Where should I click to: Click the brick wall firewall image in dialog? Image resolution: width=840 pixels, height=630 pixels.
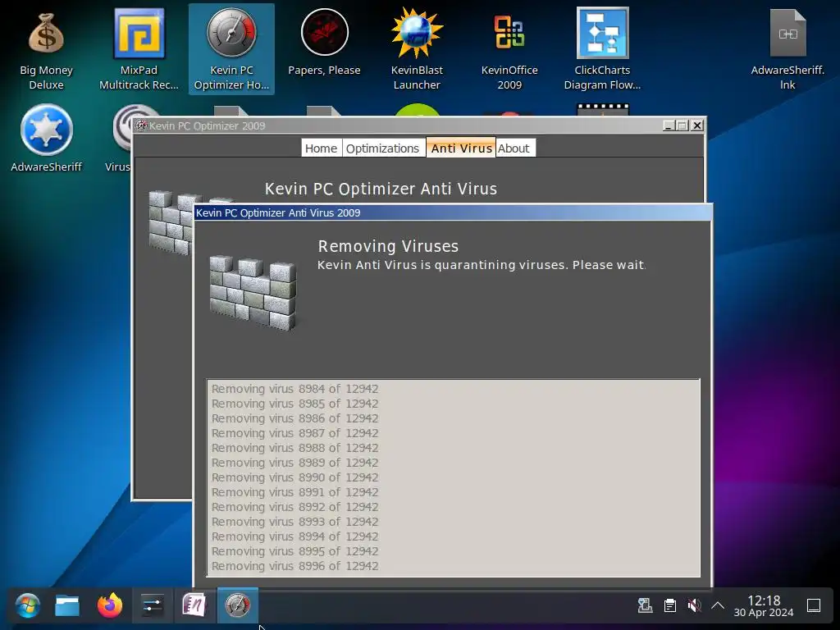253,293
